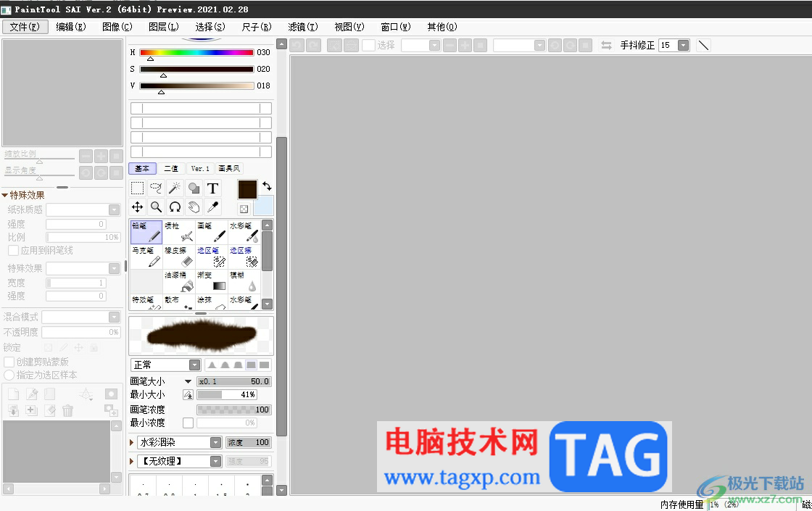Select the Rotate view tool

175,207
